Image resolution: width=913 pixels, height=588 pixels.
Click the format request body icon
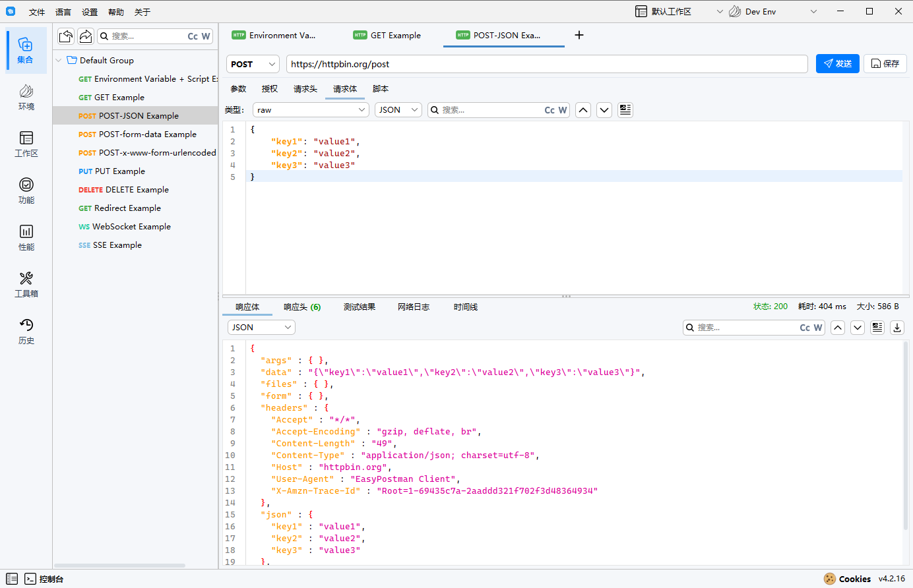coord(625,110)
